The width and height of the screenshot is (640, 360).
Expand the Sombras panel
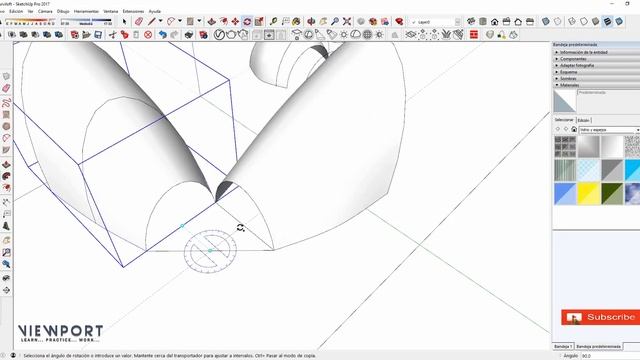point(596,78)
